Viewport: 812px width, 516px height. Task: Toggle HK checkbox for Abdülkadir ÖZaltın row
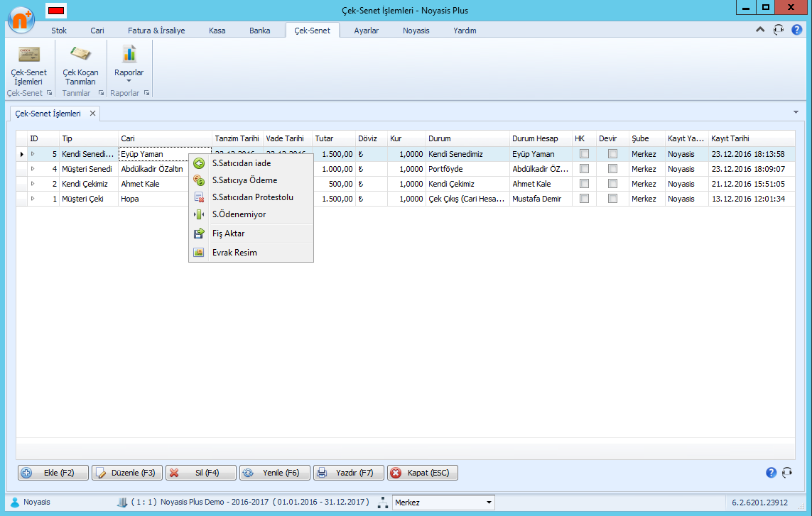pos(584,169)
